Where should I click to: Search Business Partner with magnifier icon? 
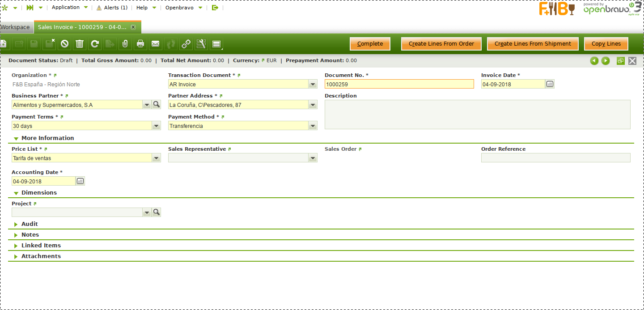[x=157, y=105]
